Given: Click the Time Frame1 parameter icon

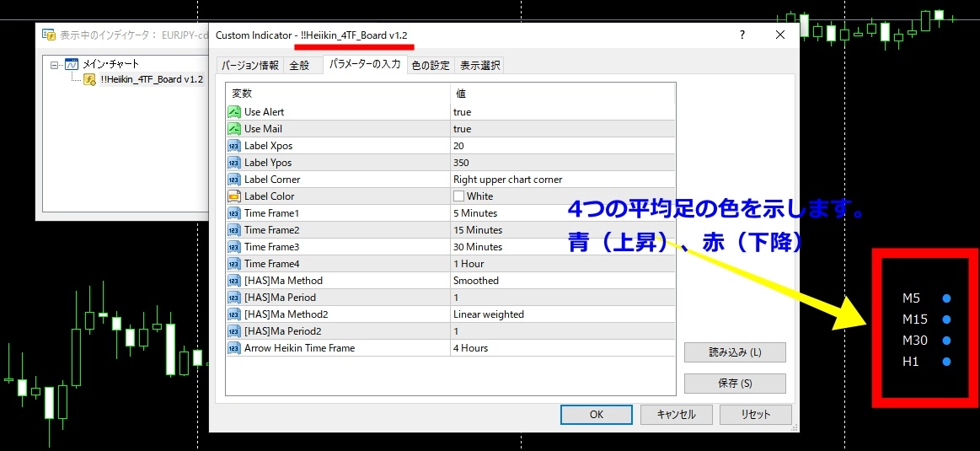Looking at the screenshot, I should 234,213.
